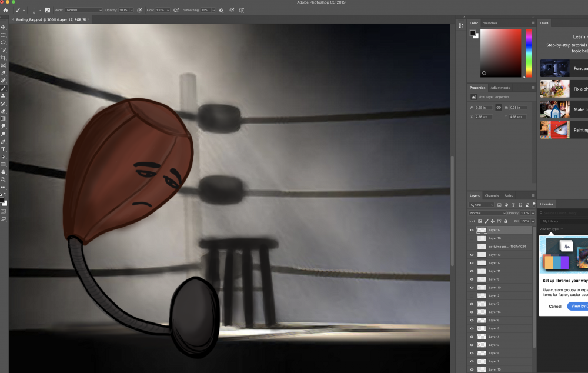Pick the Crop tool
The image size is (588, 373).
pyautogui.click(x=4, y=58)
